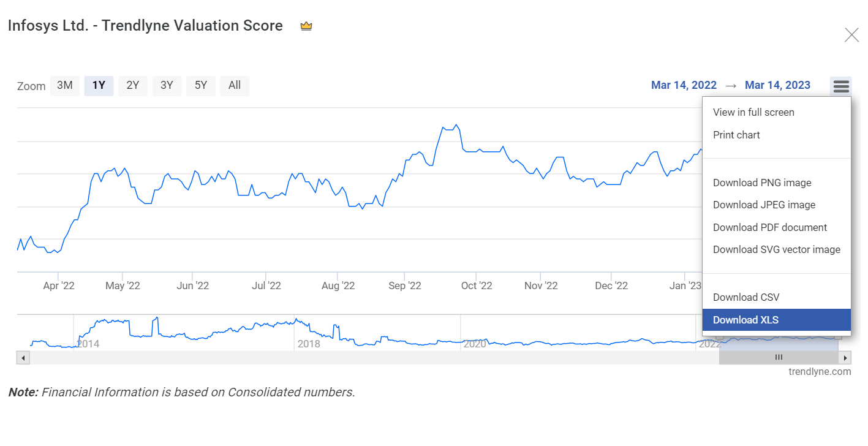Open the trendlyne.com credit link

tap(820, 371)
